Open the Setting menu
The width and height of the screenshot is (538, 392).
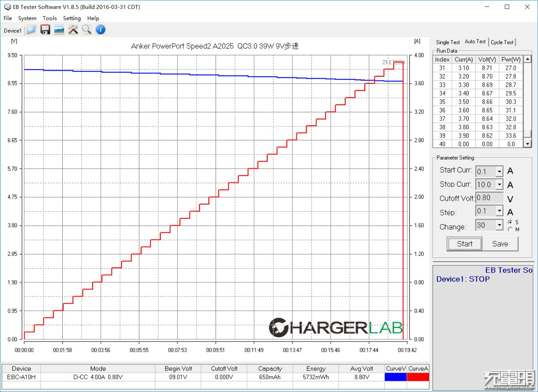coord(72,18)
